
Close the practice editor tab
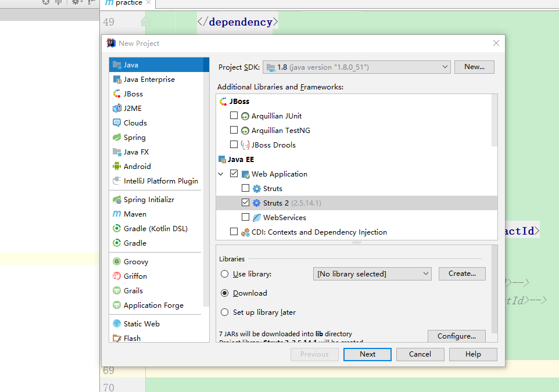click(149, 2)
